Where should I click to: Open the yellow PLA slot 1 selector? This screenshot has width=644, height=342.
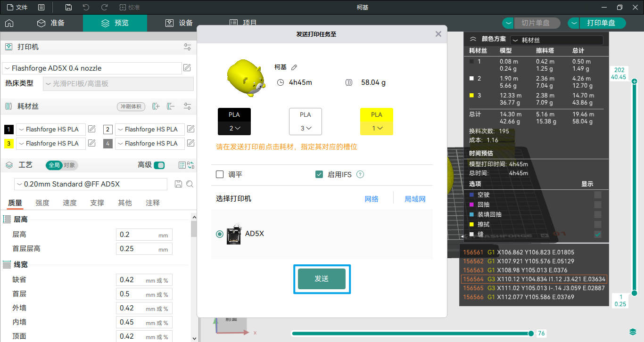coord(376,122)
